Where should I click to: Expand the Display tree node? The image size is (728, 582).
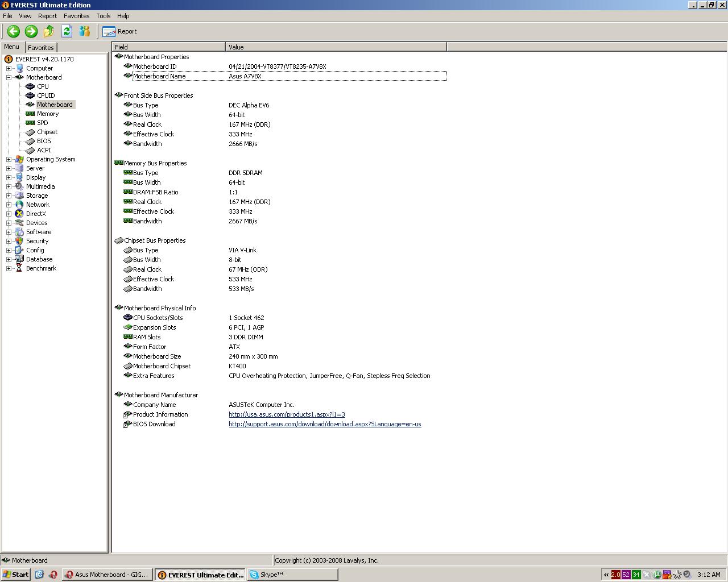pyautogui.click(x=9, y=177)
